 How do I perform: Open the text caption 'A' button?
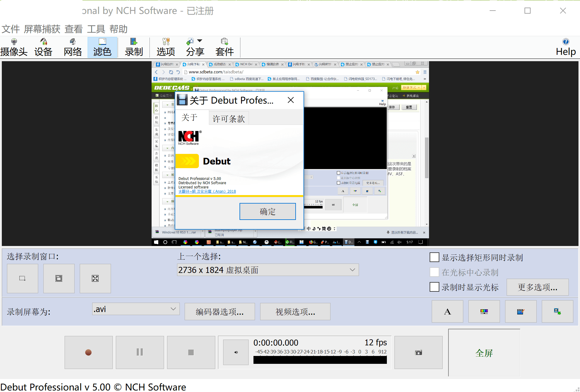point(447,311)
